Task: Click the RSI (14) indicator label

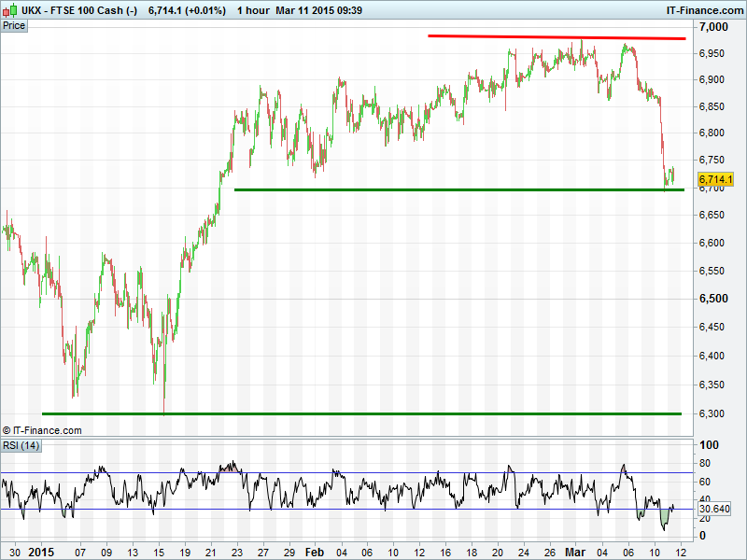Action: 21,446
